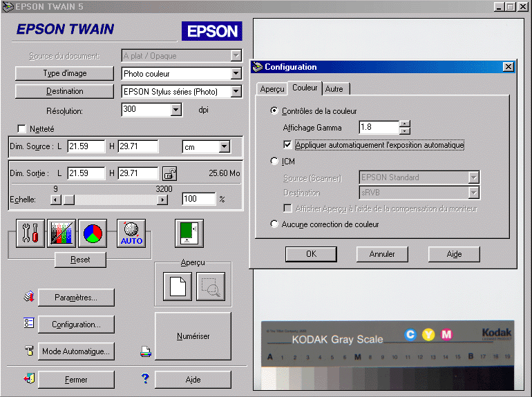The image size is (532, 397).
Task: Decrease Affichage Gamma with down arrow
Action: click(405, 131)
